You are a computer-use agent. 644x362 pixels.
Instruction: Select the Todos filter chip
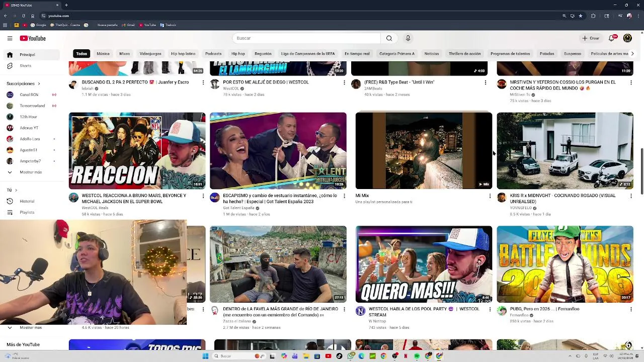[x=82, y=53]
